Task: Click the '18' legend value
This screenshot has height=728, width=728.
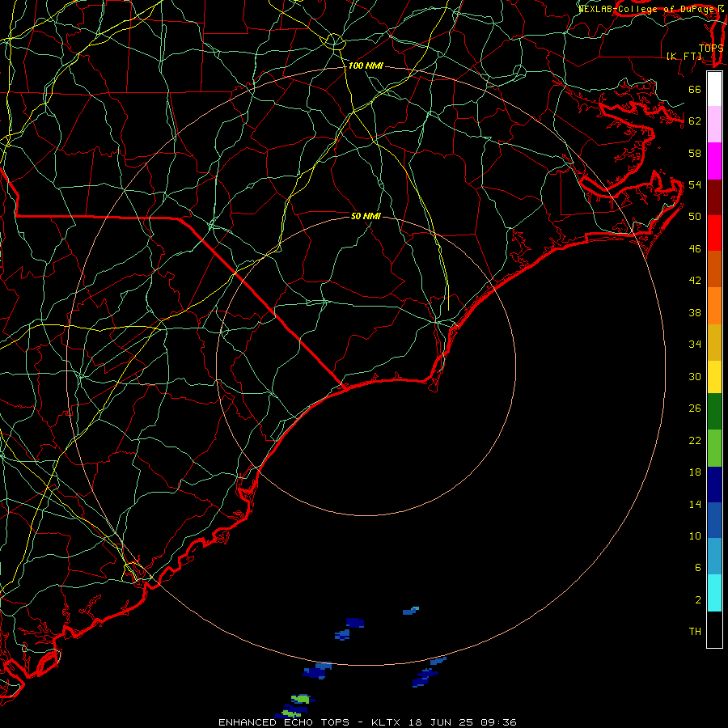Action: [695, 472]
